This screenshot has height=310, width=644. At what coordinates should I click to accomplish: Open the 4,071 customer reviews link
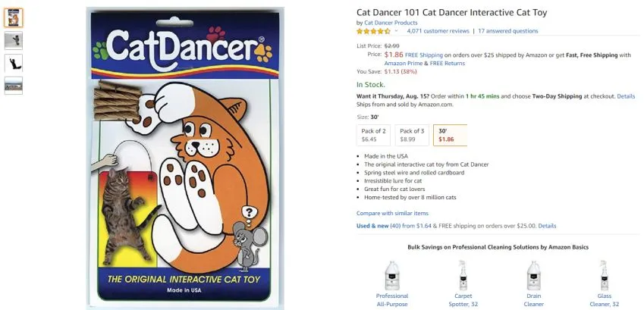coord(438,31)
